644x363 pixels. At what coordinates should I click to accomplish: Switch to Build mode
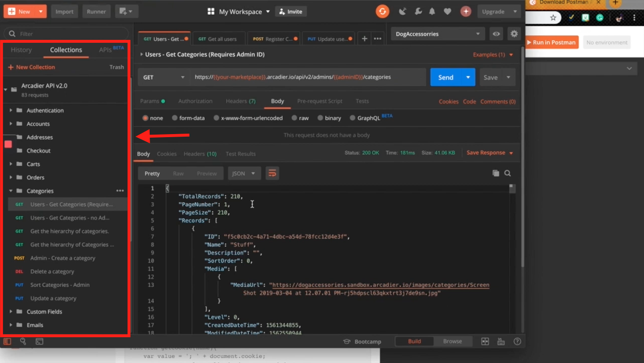(414, 341)
